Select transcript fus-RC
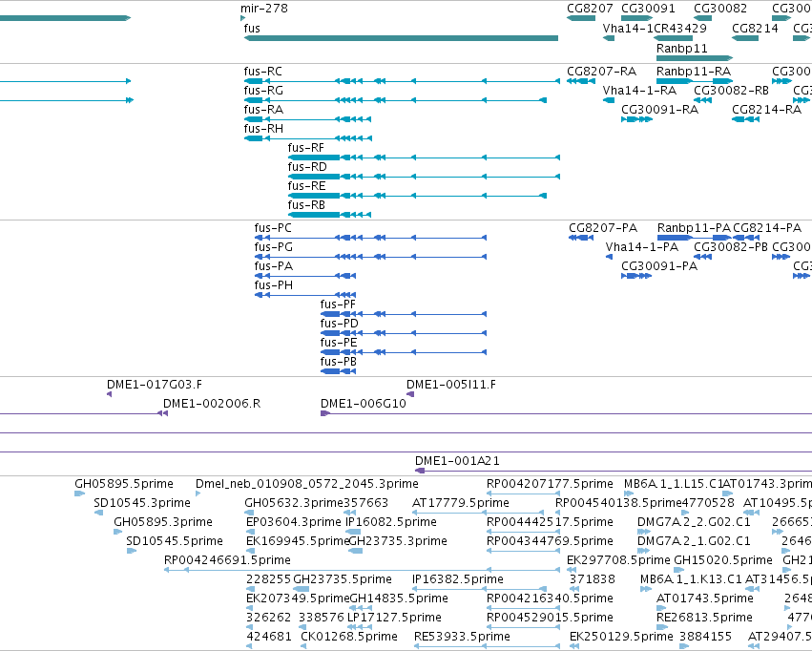The height and width of the screenshot is (651, 812). tap(402, 81)
